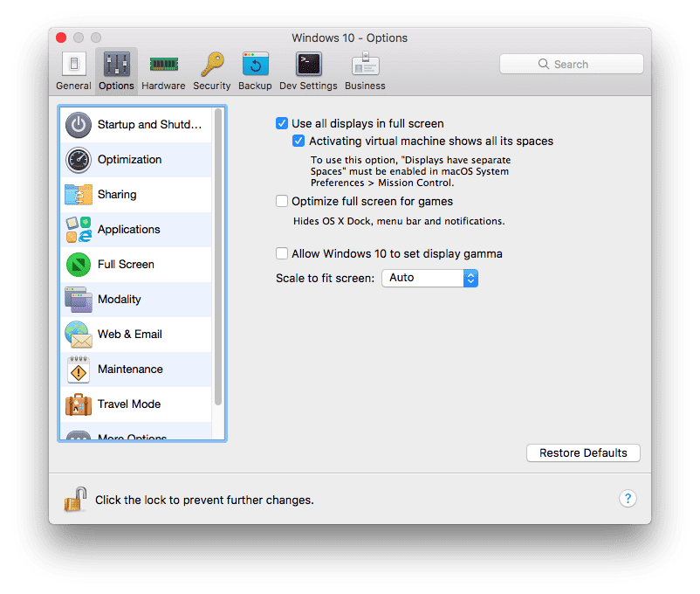Select Modality in the sidebar list
700x594 pixels.
(x=136, y=300)
